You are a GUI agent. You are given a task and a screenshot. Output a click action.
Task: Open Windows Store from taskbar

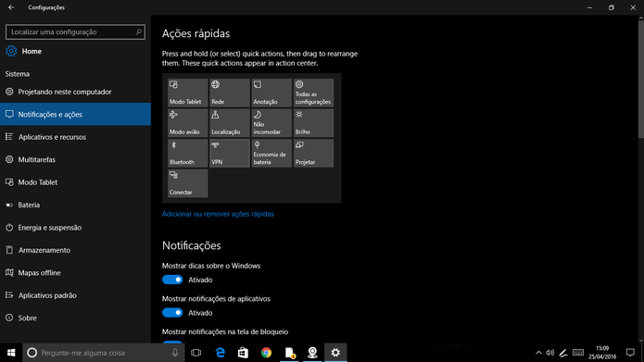[x=243, y=353]
